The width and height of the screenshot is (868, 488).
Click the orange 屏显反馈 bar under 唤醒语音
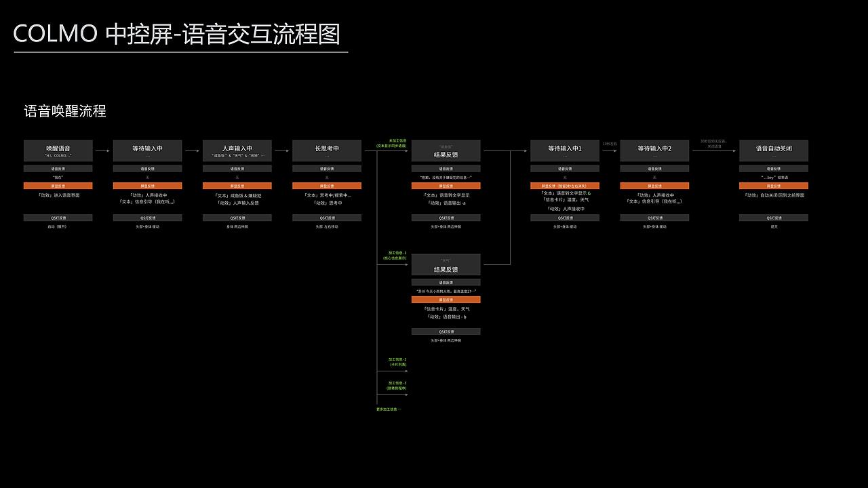(x=58, y=186)
